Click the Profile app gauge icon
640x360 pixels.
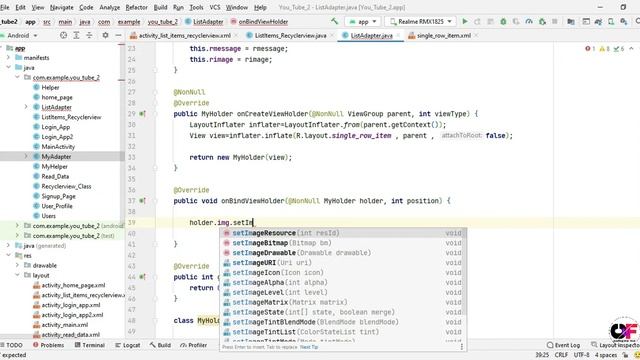(529, 21)
